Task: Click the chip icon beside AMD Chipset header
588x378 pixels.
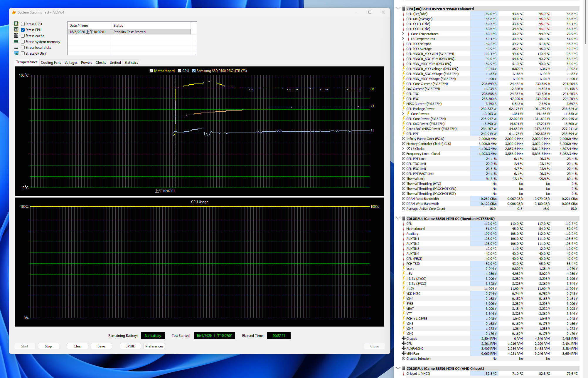Action: point(404,369)
